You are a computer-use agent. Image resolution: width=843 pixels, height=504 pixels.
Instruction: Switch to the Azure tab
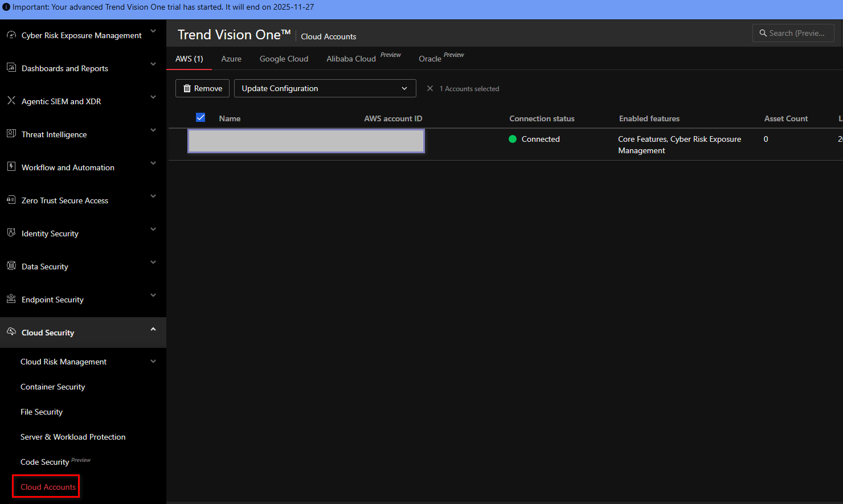[x=231, y=59]
